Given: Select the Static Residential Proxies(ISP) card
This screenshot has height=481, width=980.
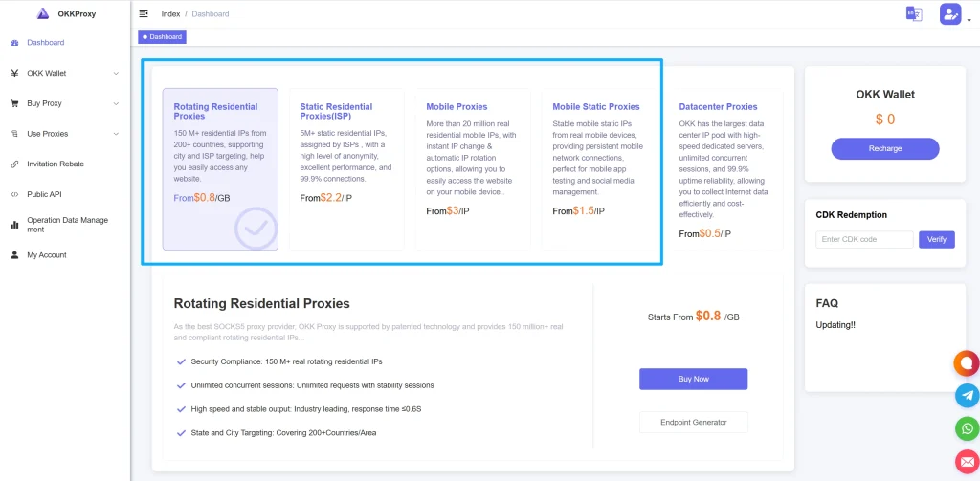Looking at the screenshot, I should 346,169.
